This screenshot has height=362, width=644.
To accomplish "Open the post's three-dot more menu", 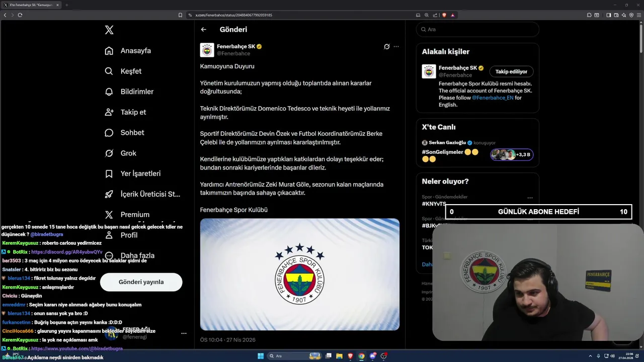I will coord(396,47).
